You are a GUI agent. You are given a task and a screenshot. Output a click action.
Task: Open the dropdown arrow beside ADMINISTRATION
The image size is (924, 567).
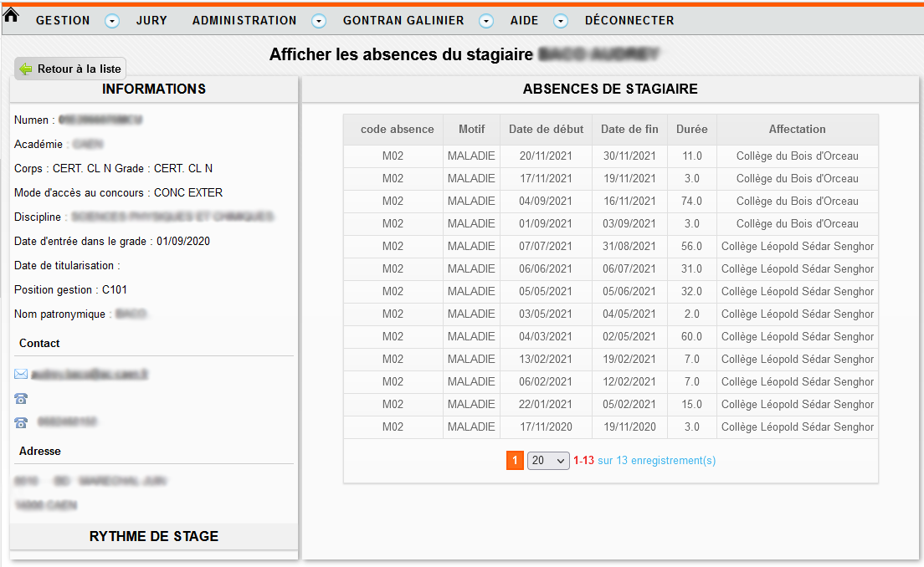[x=319, y=21]
